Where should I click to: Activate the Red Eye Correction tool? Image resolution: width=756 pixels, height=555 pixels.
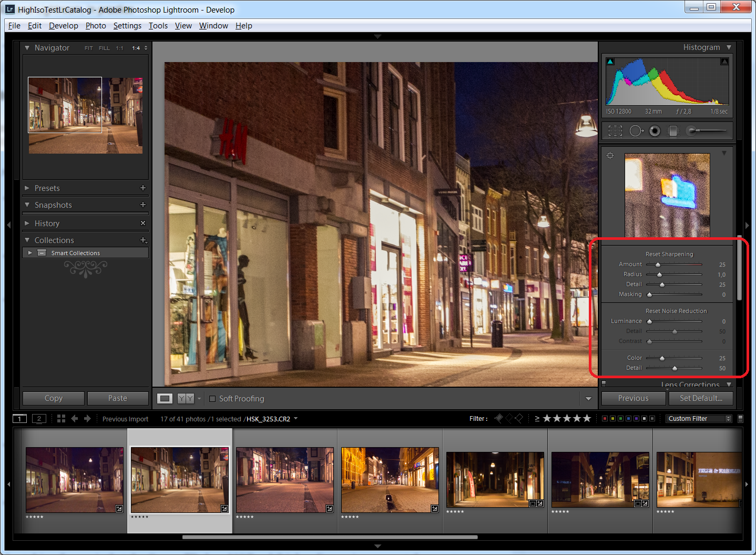point(655,131)
